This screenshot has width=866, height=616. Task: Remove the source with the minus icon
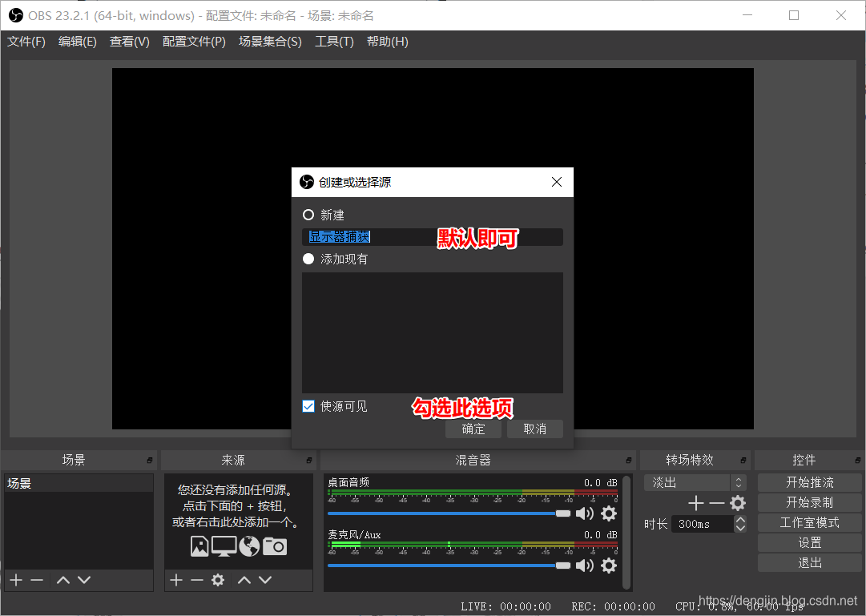pos(196,579)
